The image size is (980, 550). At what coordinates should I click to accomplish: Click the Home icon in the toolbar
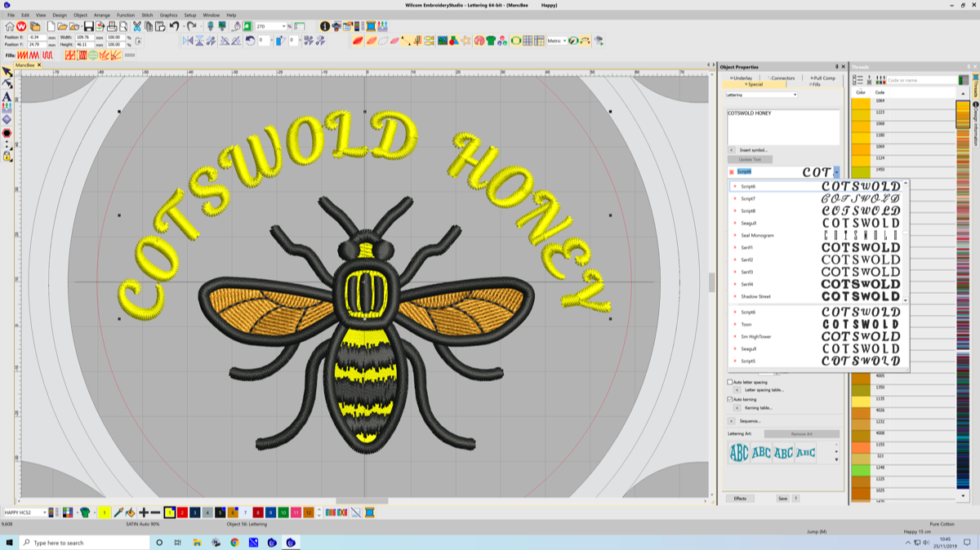10,26
